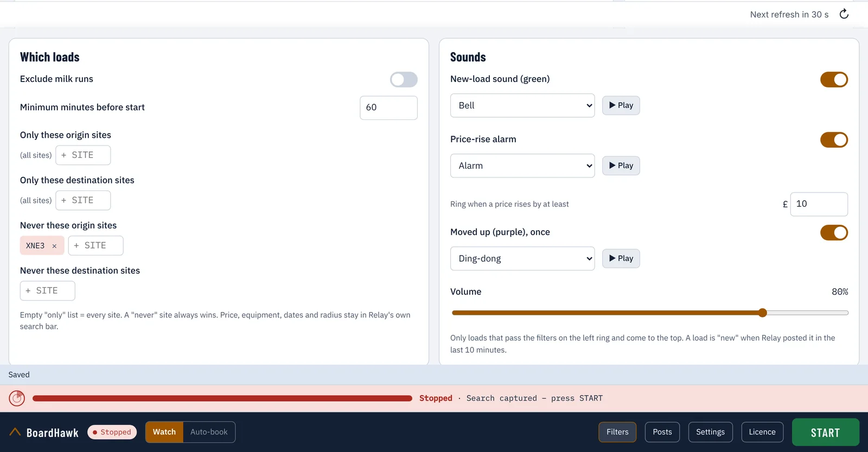Click the BoardHawk logo icon
The image size is (868, 452).
(x=15, y=432)
